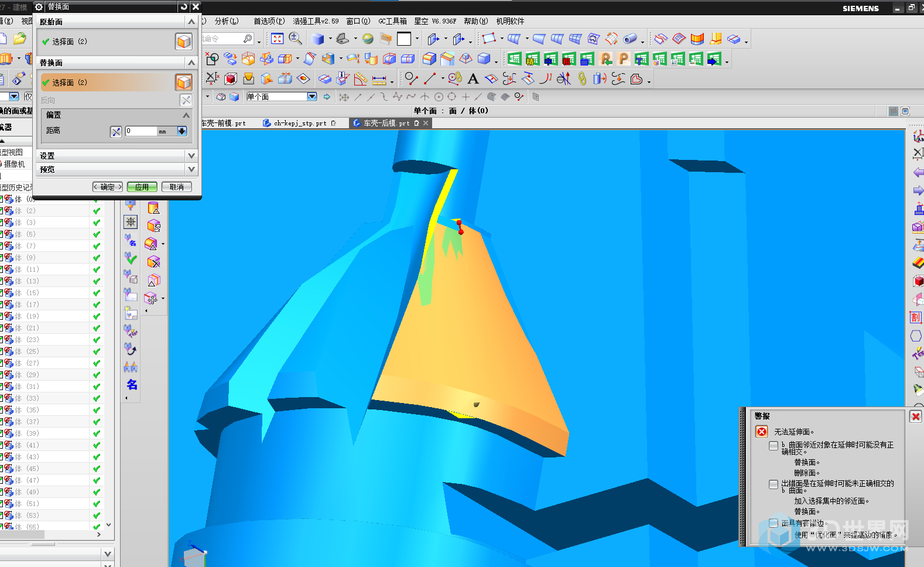Toggle checkbox for 出错面是在延伸时 alert
Screen dimensions: 924x567
[x=774, y=484]
